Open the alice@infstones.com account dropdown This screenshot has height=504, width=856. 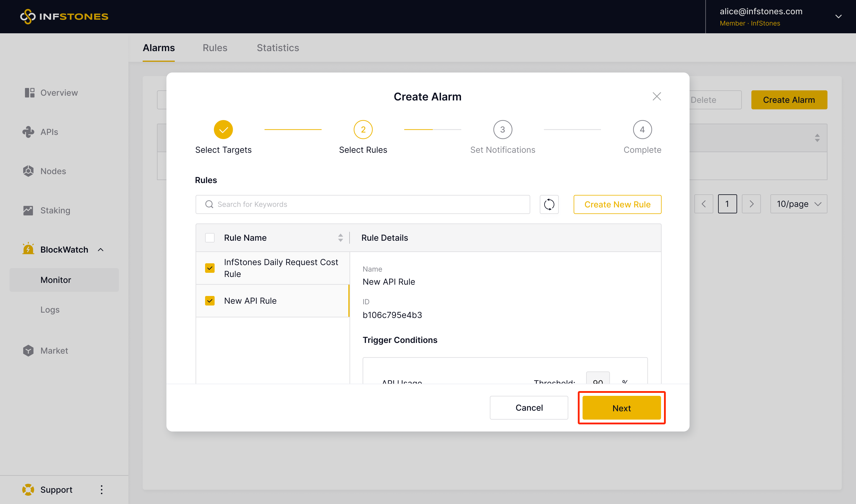click(838, 16)
